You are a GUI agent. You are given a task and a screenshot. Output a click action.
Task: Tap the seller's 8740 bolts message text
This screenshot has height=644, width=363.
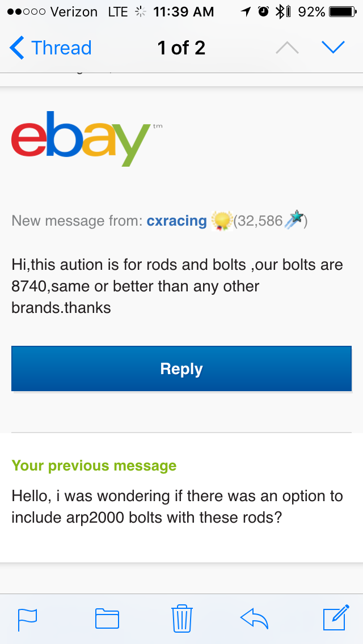pyautogui.click(x=177, y=286)
